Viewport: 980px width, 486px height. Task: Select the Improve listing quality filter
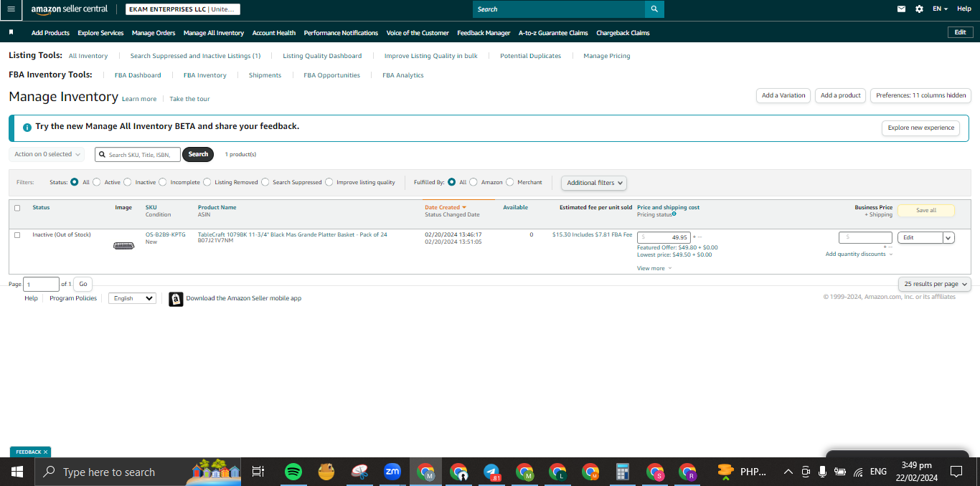329,182
